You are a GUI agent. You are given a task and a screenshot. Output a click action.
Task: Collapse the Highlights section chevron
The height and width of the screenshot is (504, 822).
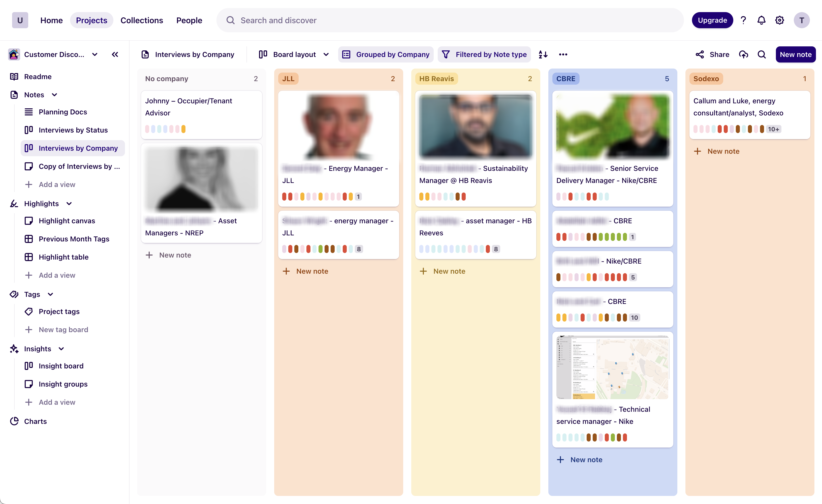click(69, 203)
